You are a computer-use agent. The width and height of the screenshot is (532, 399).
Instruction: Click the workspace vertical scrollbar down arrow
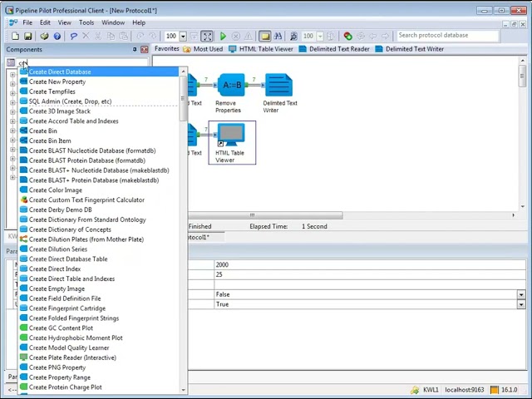[522, 206]
